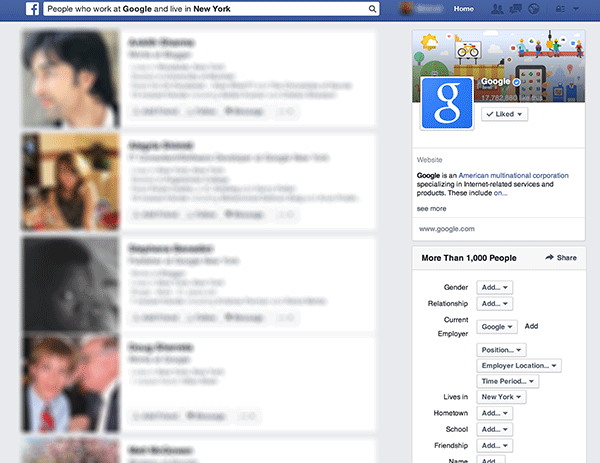Open Gender filter dropdown
Viewport: 600px width, 463px height.
click(x=494, y=287)
